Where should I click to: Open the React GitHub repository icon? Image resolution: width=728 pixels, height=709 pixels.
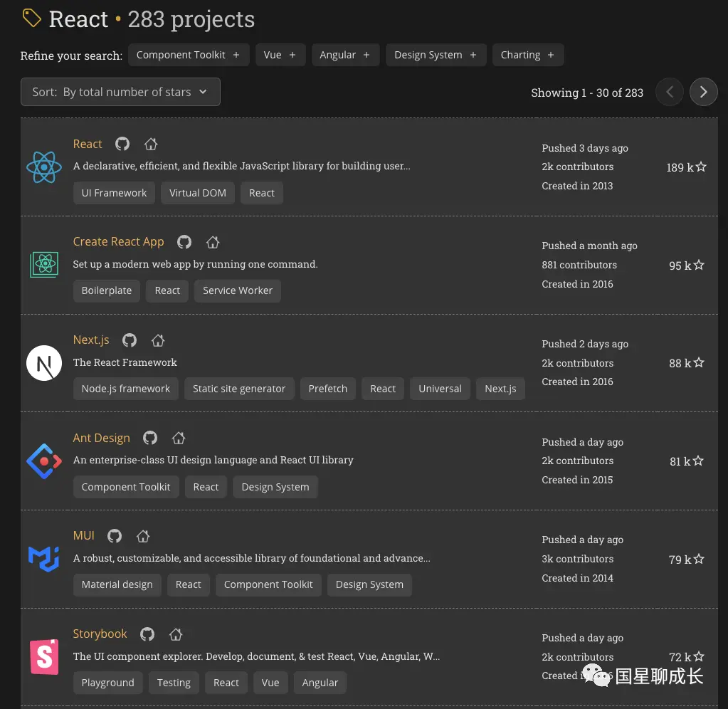click(122, 144)
